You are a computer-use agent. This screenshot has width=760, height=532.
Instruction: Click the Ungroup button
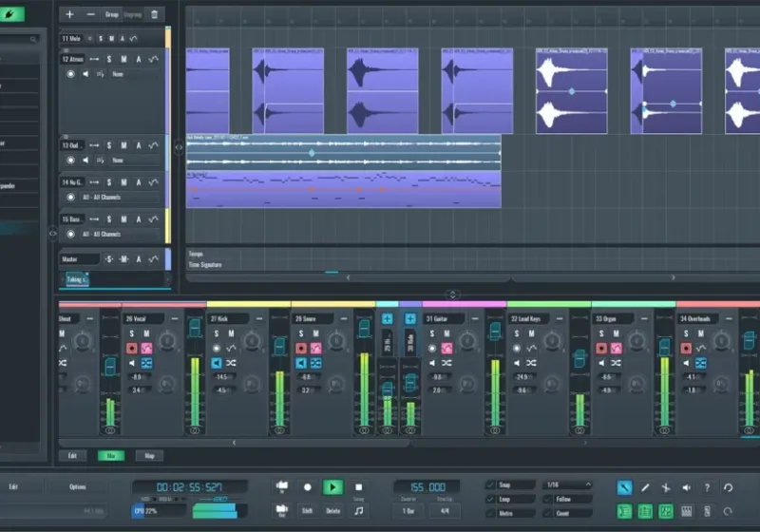point(132,14)
